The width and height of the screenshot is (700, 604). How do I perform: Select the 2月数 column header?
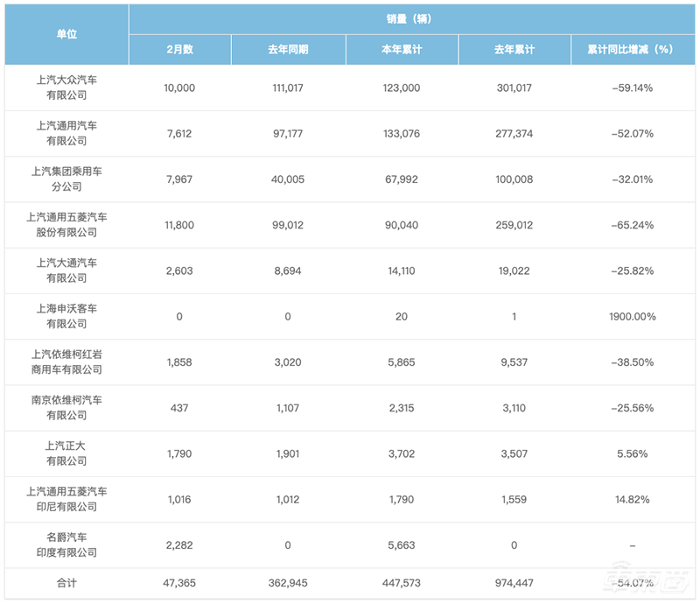click(x=179, y=50)
